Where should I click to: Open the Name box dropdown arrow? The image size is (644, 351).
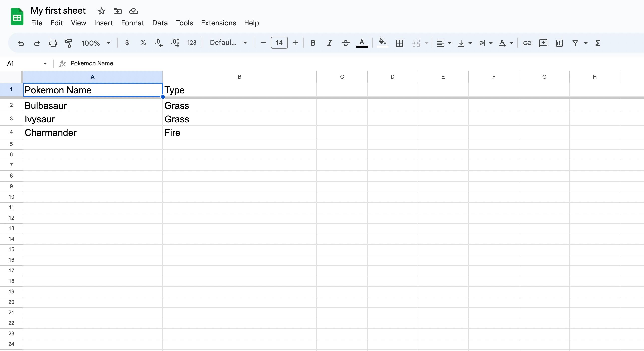pyautogui.click(x=45, y=63)
